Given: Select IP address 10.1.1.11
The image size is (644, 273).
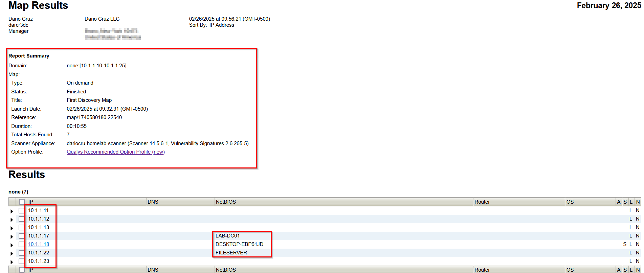Looking at the screenshot, I should pos(38,210).
